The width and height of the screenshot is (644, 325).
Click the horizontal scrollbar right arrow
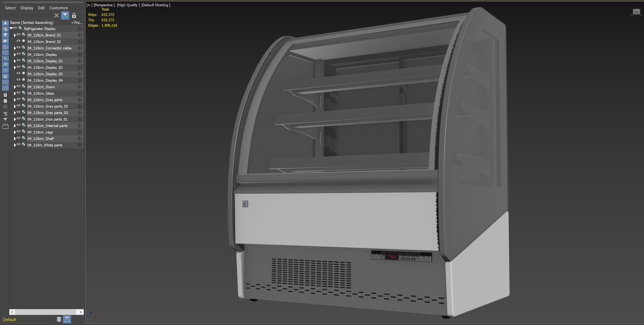80,312
